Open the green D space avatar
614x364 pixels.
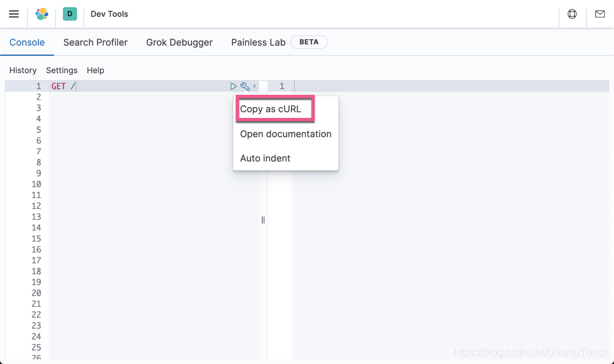pos(70,13)
